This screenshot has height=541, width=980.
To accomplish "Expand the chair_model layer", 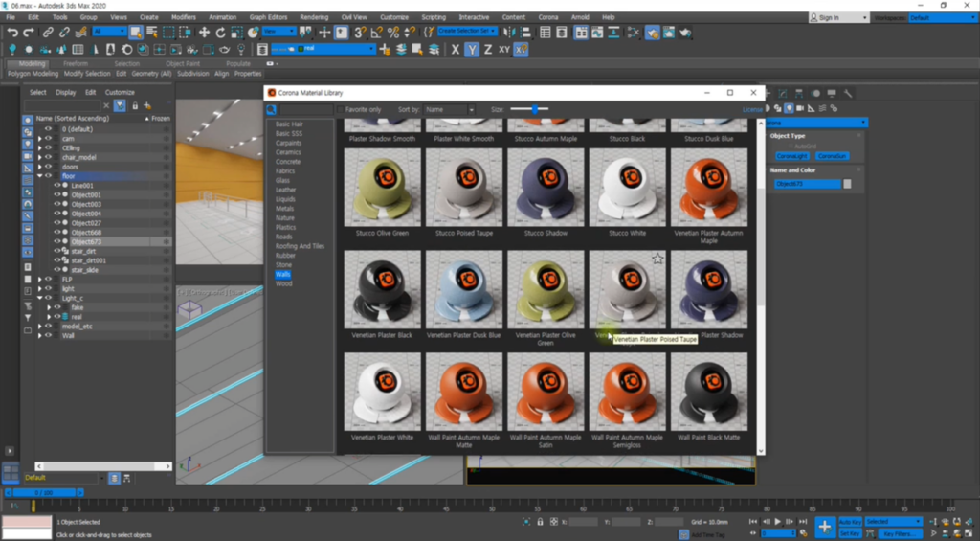I will [x=39, y=157].
